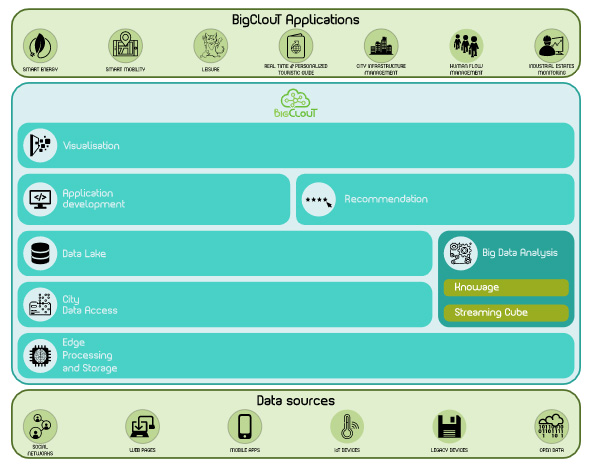Click the Smart Energy leaf icon

coord(40,46)
